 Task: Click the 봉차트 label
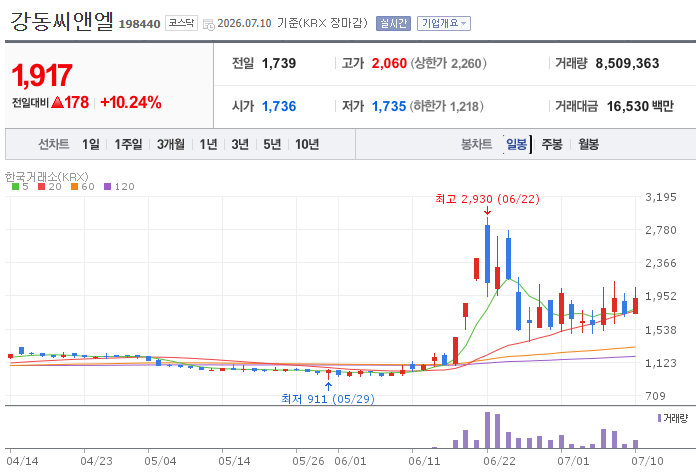(x=476, y=144)
